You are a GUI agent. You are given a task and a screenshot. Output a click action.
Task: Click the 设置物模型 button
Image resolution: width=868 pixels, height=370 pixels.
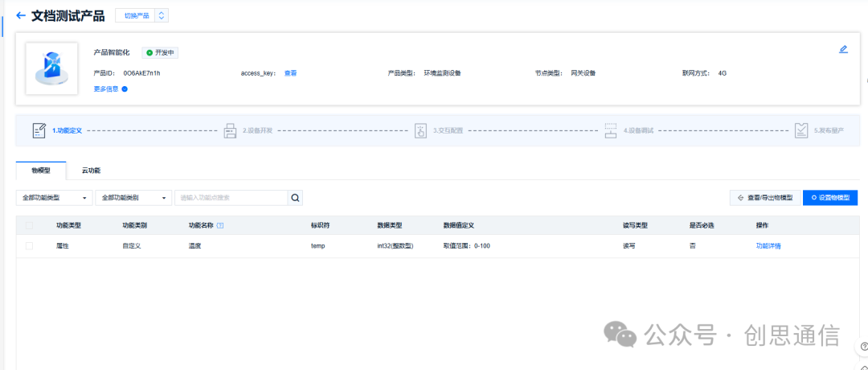click(830, 198)
